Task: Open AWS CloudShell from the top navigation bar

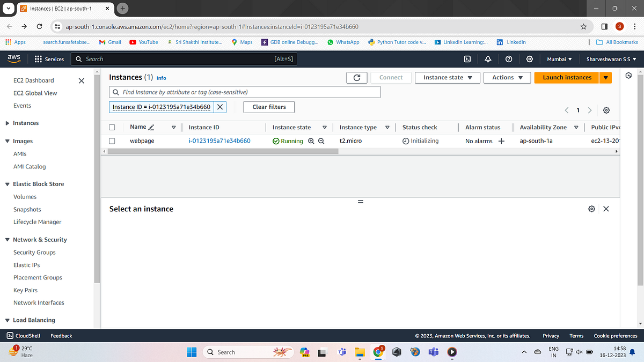Action: coord(467,59)
